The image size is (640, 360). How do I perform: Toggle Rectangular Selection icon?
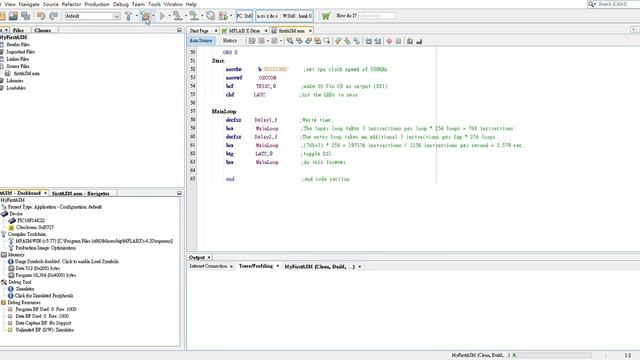[x=327, y=41]
